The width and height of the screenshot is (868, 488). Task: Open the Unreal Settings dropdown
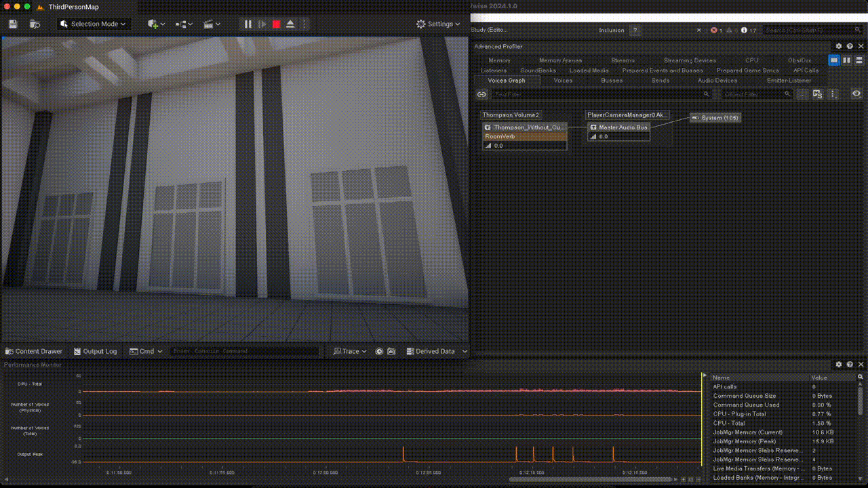click(x=438, y=24)
